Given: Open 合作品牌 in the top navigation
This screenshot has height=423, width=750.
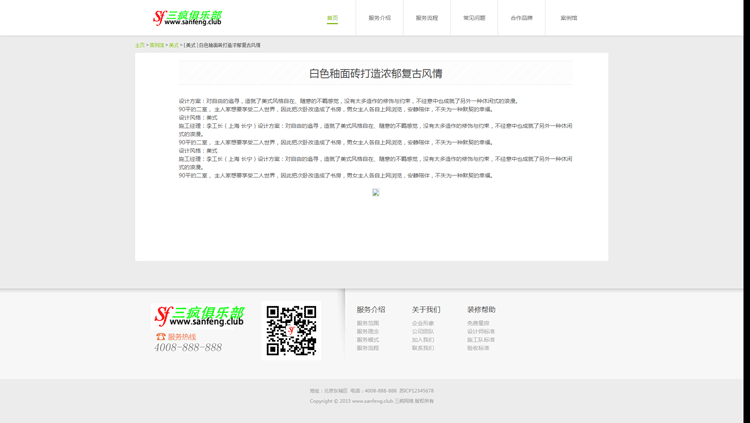Looking at the screenshot, I should [x=521, y=18].
